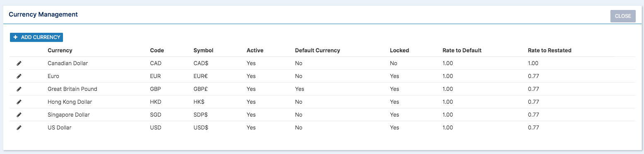Click the Singapore Dollar currency name

(x=69, y=115)
